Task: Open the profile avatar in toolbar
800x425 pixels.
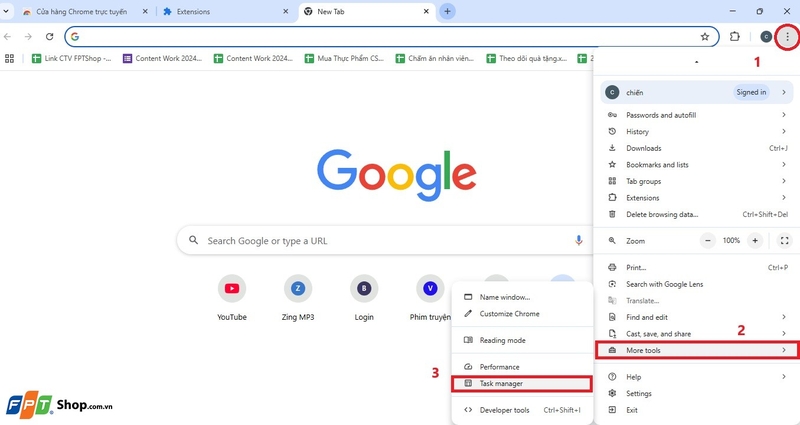Action: click(766, 37)
